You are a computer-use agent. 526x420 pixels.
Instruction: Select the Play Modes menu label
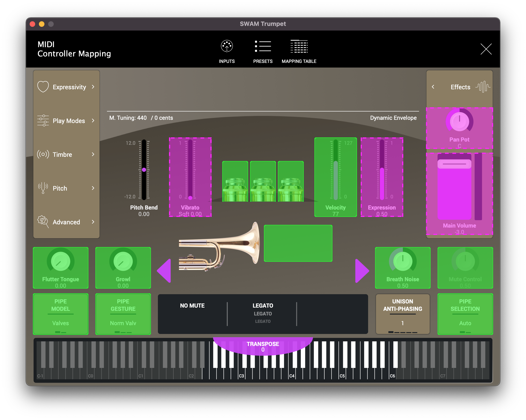[69, 121]
